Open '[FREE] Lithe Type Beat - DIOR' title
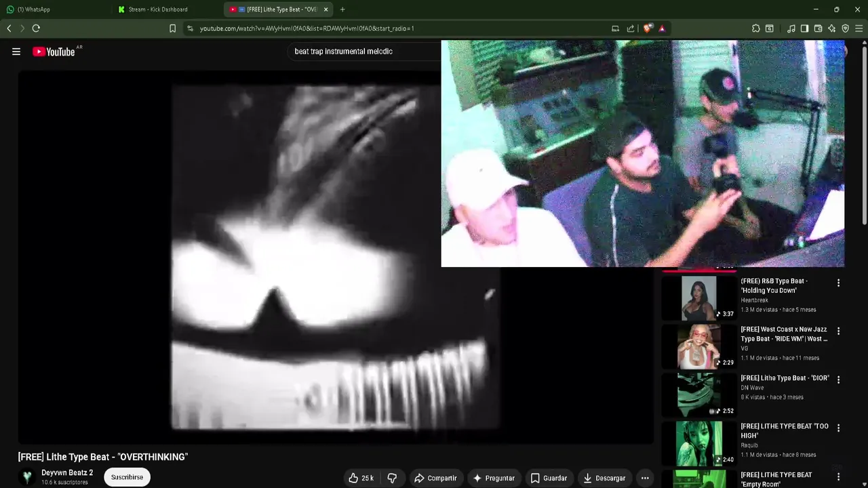 [x=785, y=378]
